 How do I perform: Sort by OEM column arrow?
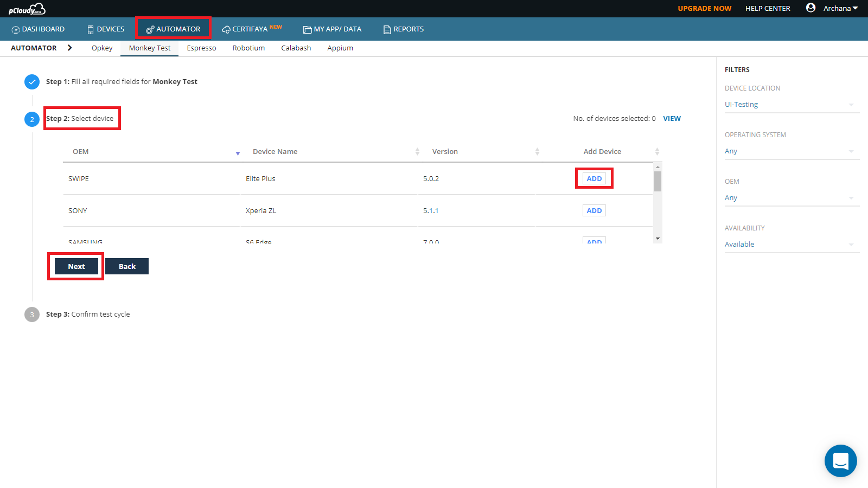[238, 153]
